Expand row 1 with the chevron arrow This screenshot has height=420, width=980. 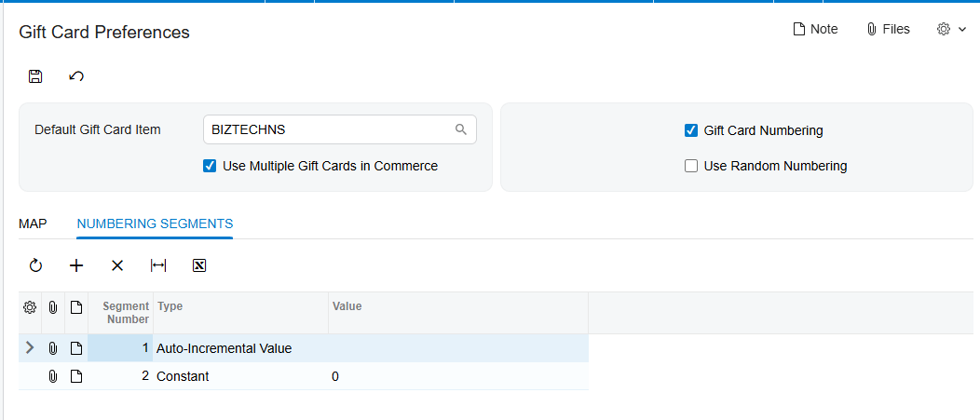pos(30,347)
